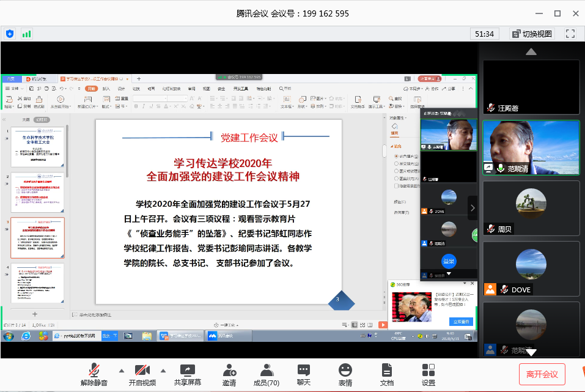Select 范晓清 speaker video thumbnail
585x392 pixels.
[x=531, y=147]
